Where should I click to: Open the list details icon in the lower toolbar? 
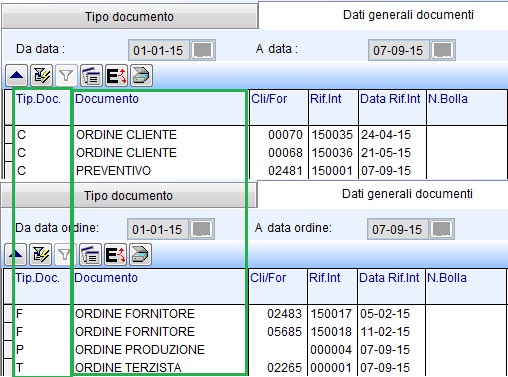[90, 255]
